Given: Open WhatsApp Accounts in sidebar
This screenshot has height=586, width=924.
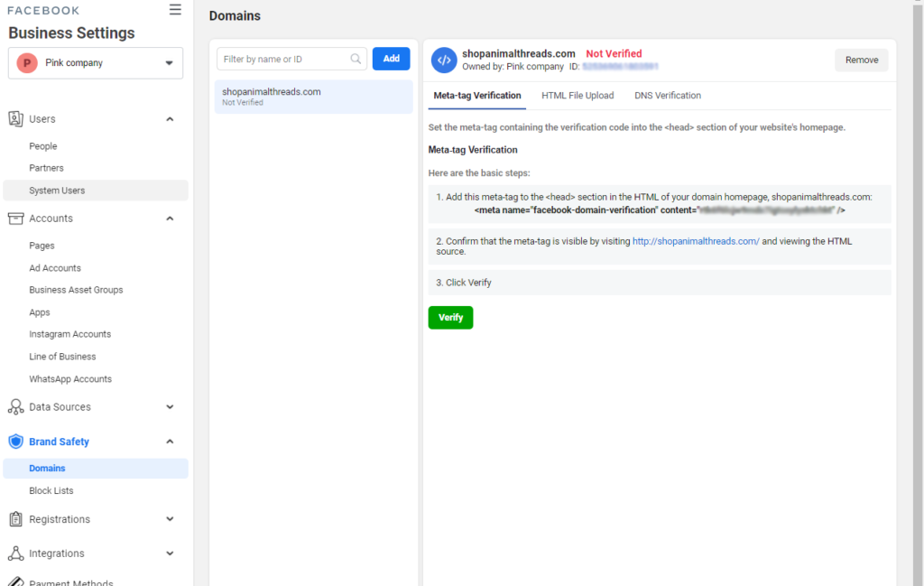Looking at the screenshot, I should coord(70,379).
